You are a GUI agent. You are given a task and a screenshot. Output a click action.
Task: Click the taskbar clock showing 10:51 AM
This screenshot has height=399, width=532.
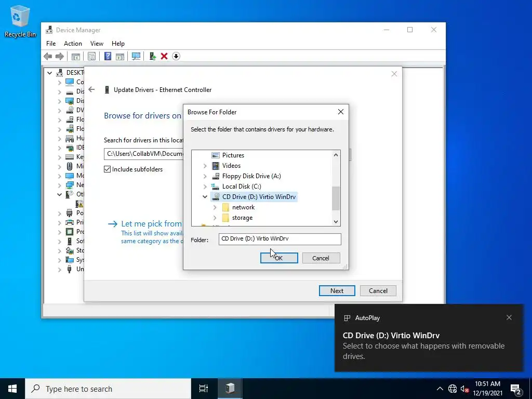click(487, 389)
